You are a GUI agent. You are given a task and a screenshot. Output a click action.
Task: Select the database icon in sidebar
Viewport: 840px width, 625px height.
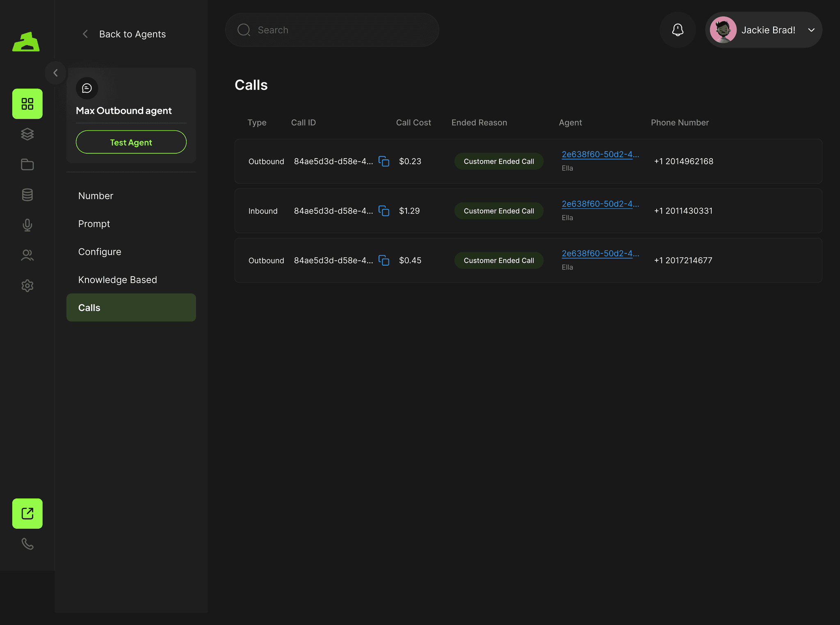point(27,195)
